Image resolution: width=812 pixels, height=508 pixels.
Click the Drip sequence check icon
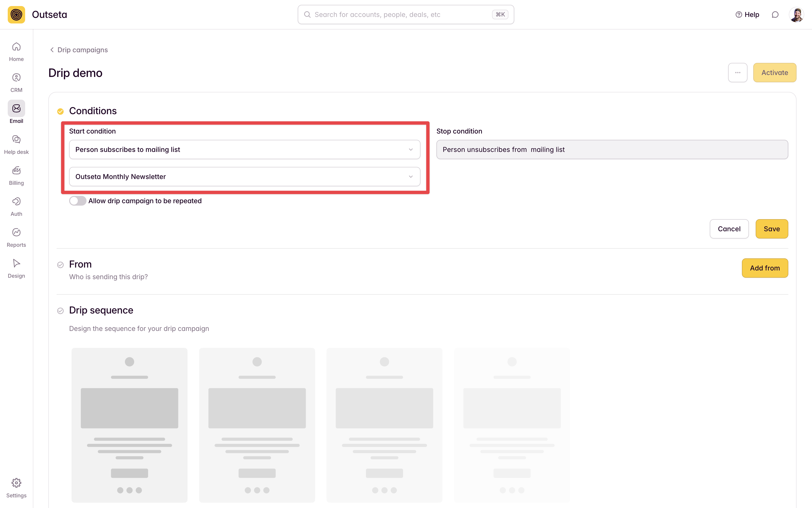[x=60, y=311]
